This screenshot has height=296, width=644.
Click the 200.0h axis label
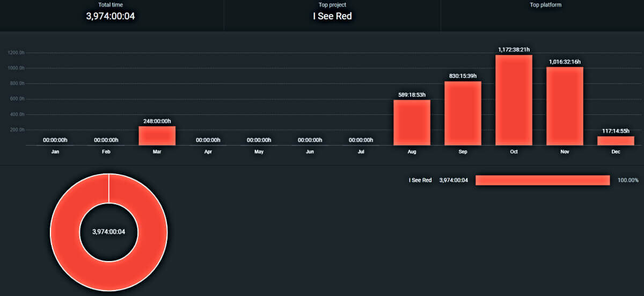coord(17,130)
